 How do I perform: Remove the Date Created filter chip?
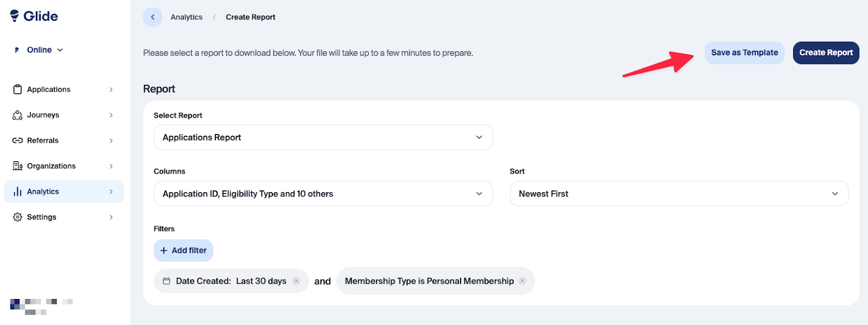pyautogui.click(x=296, y=281)
